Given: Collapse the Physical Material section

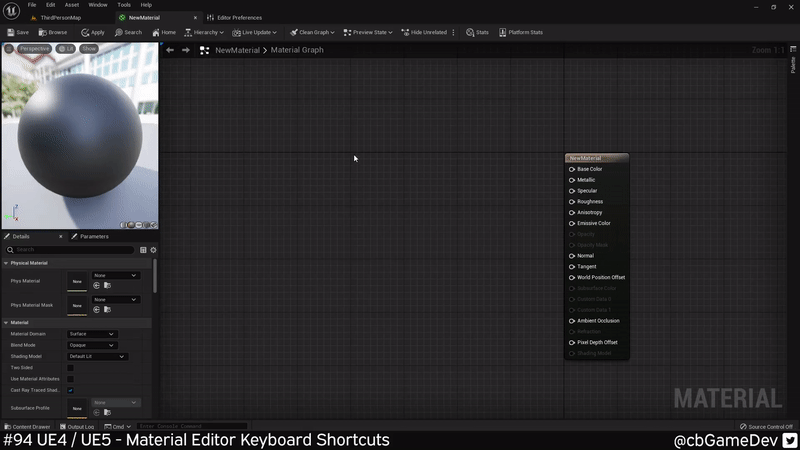Looking at the screenshot, I should pyautogui.click(x=6, y=263).
